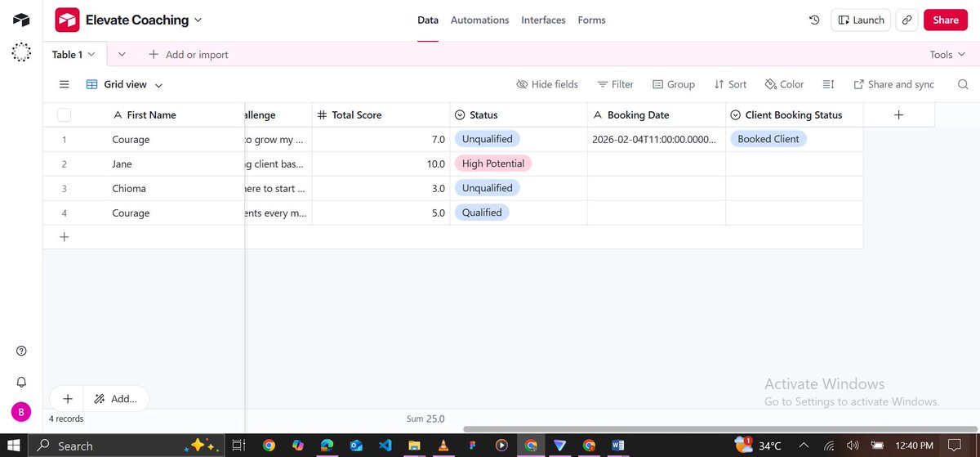Open the Filter options
This screenshot has height=457, width=980.
pyautogui.click(x=615, y=84)
